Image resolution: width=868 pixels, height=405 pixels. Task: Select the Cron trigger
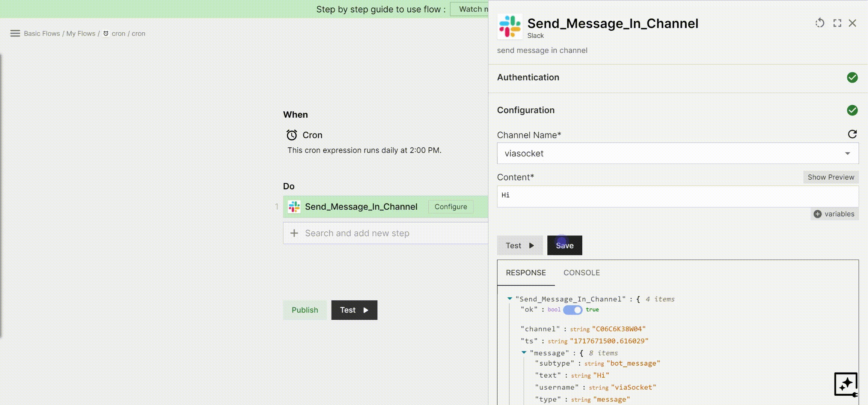tap(312, 135)
